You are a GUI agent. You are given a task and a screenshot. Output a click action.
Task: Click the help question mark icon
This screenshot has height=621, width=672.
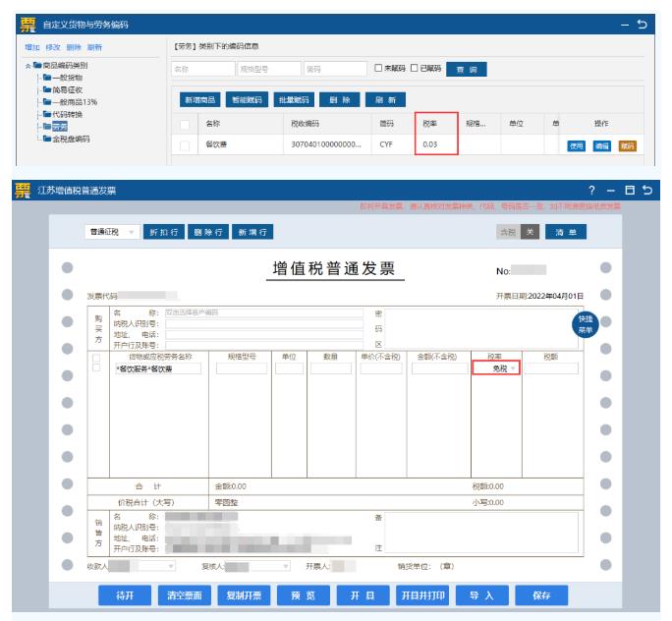point(591,190)
